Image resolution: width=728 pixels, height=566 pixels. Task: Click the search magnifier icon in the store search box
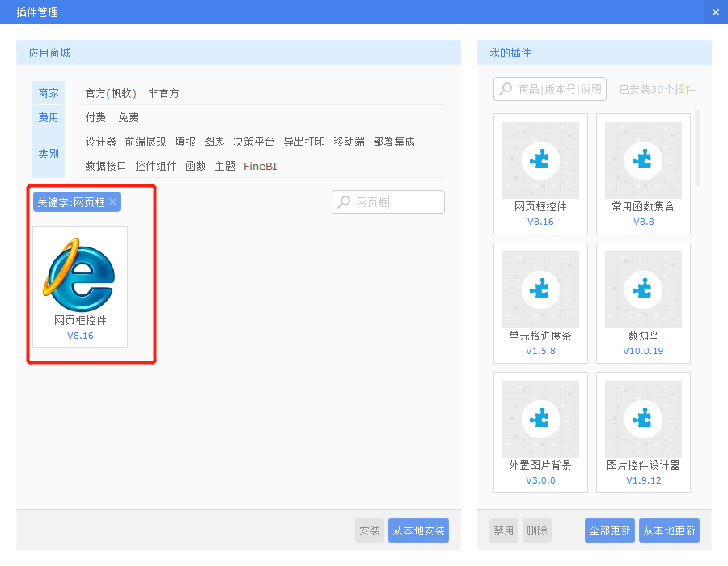(x=344, y=202)
